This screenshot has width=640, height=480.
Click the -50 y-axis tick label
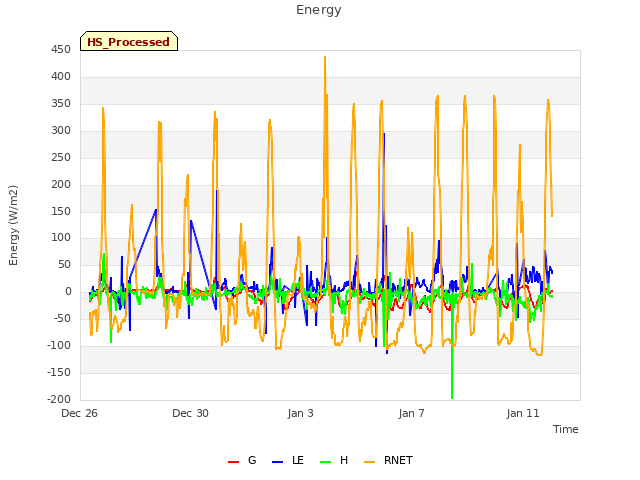pyautogui.click(x=62, y=319)
